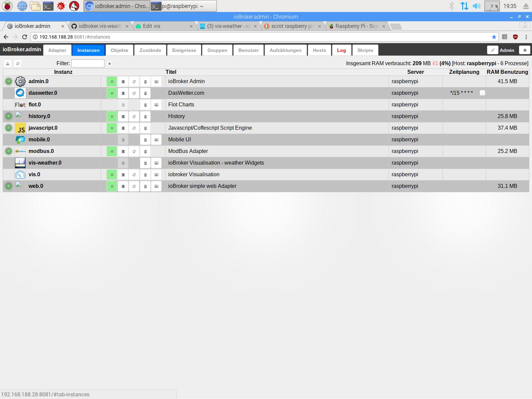
Task: Open the web.0 web page
Action: 156,186
